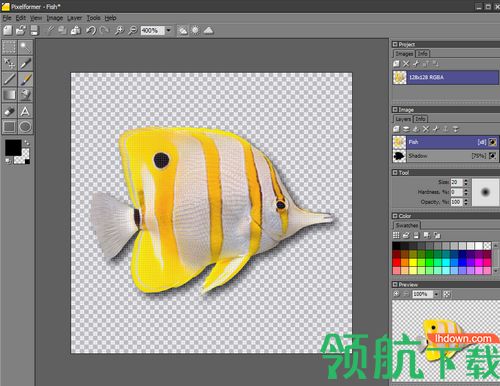Select the Magic Wand tool
This screenshot has height=386, width=500.
tap(25, 47)
